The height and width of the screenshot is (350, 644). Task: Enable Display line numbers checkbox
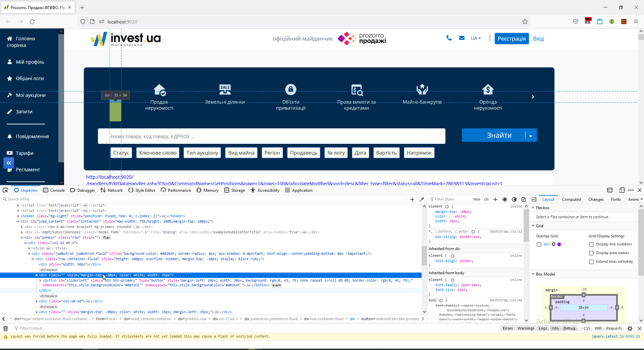[591, 244]
